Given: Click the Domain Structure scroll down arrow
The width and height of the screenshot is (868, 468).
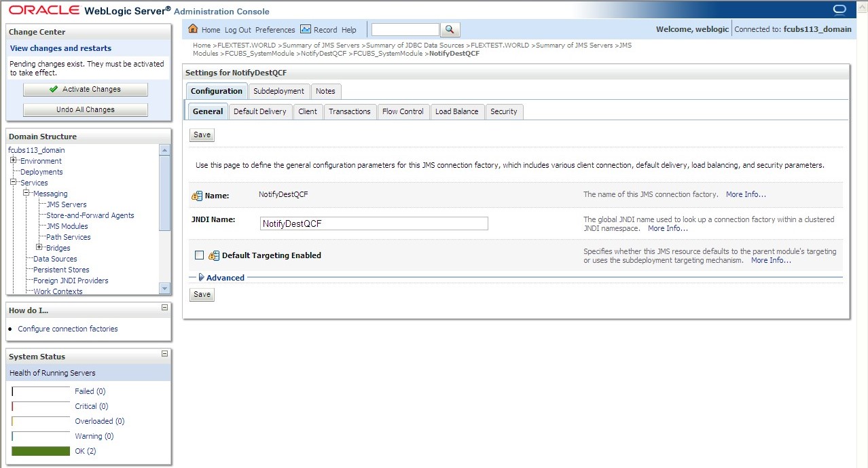Looking at the screenshot, I should tap(164, 289).
